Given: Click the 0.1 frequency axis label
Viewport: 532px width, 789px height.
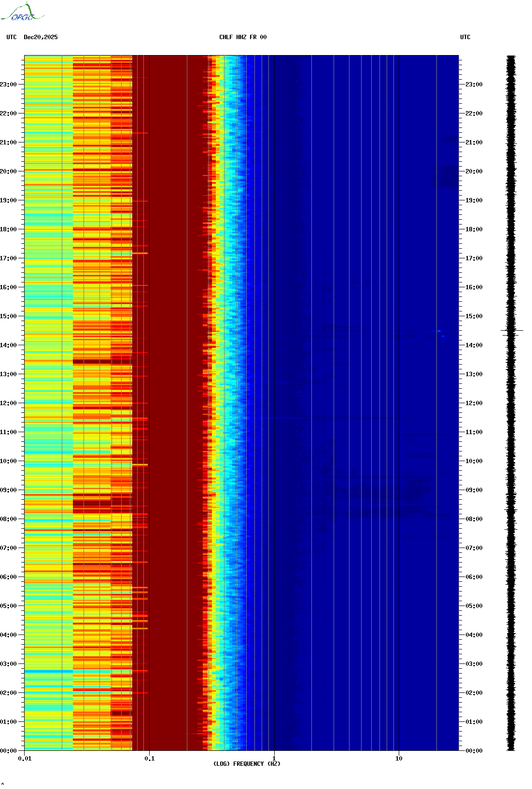Looking at the screenshot, I should coord(150,759).
